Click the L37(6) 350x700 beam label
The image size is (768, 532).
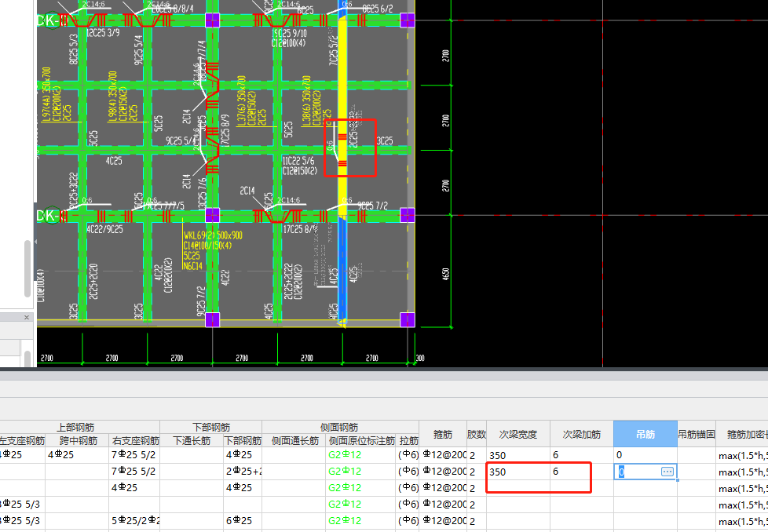point(241,100)
